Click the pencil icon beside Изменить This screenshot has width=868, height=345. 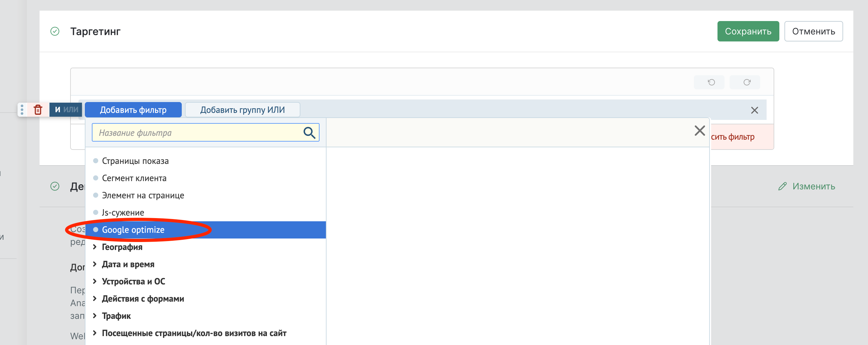[x=783, y=186]
